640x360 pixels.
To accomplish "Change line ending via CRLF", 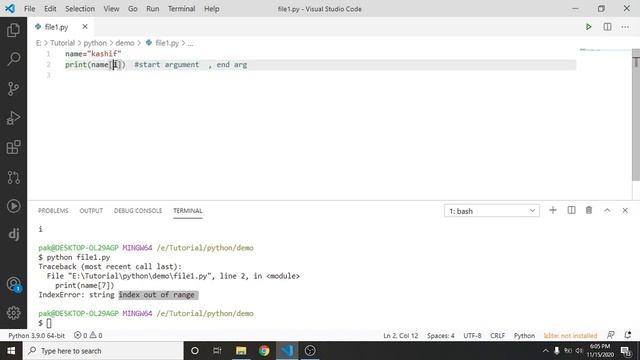I will (x=498, y=336).
